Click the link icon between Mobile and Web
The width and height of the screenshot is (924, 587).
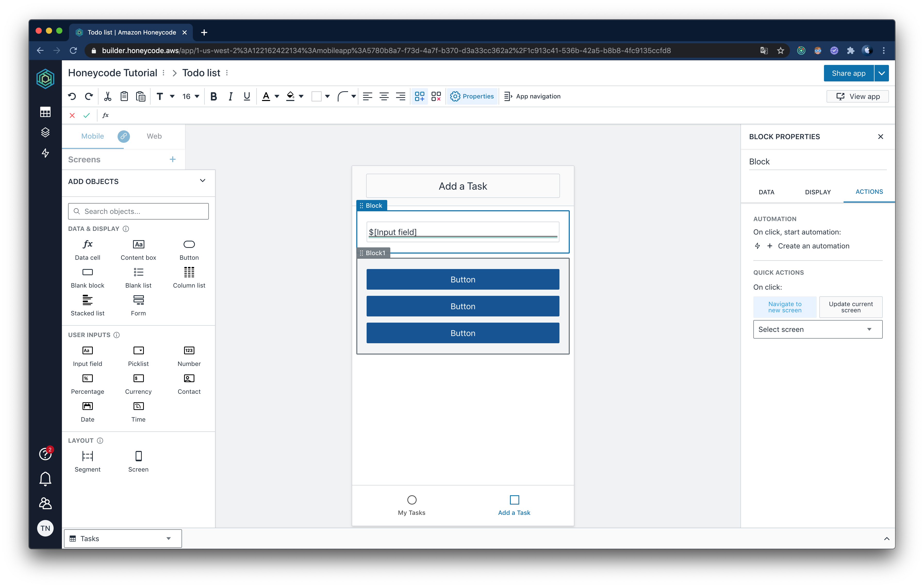(123, 136)
